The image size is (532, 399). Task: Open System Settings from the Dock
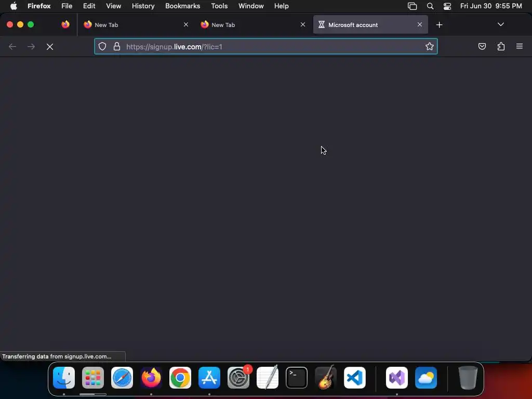[238, 378]
